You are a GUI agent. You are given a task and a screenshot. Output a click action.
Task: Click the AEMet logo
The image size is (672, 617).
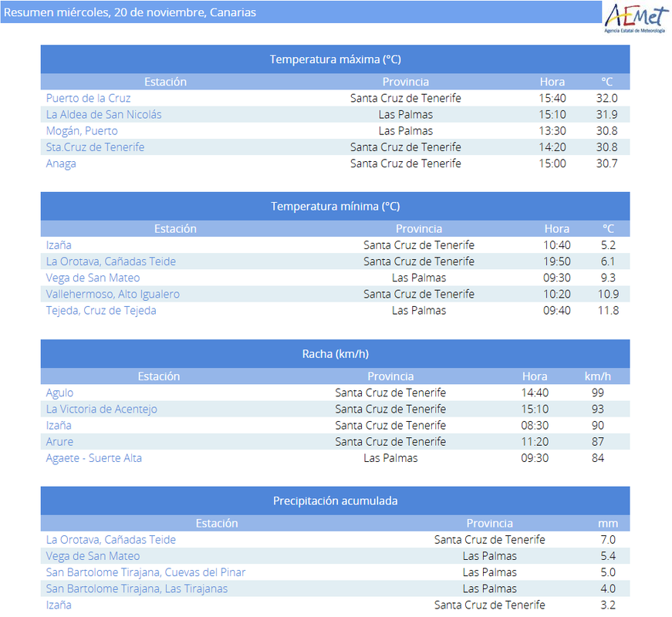(636, 19)
